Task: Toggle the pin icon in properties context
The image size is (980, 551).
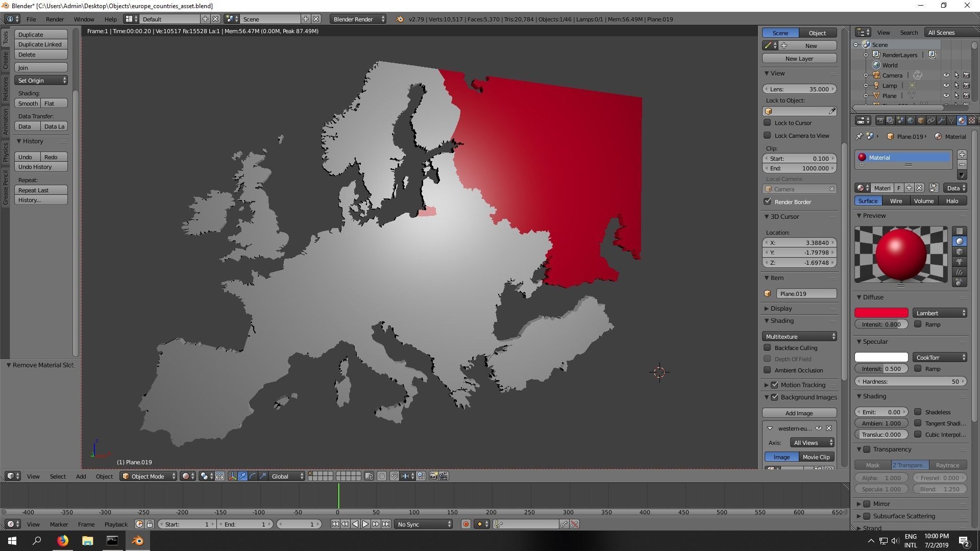Action: coord(860,136)
